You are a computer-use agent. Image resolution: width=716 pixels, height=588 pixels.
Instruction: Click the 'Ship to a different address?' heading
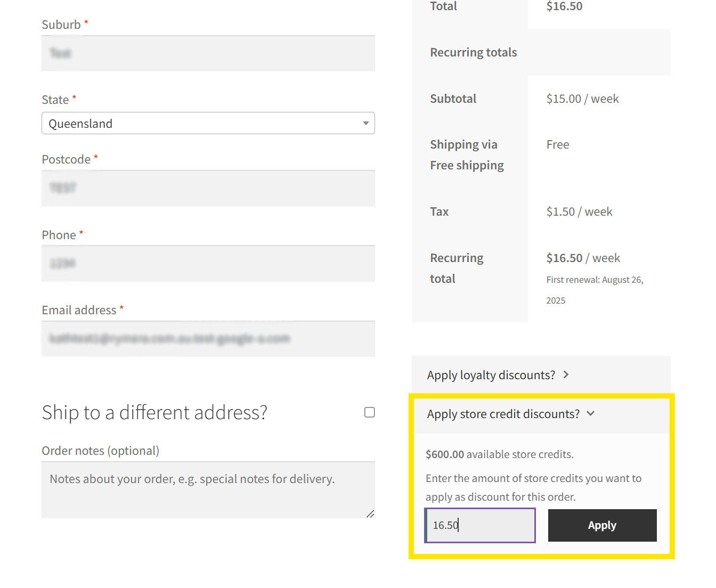tap(154, 413)
